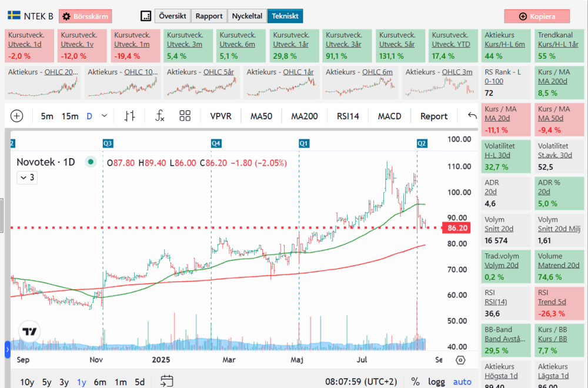
Task: Click the TradingView logo on the chart
Action: pos(29,332)
